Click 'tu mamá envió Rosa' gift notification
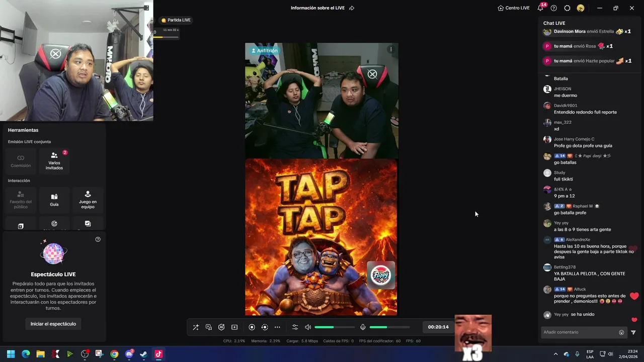Image resolution: width=644 pixels, height=362 pixels. coord(578,46)
